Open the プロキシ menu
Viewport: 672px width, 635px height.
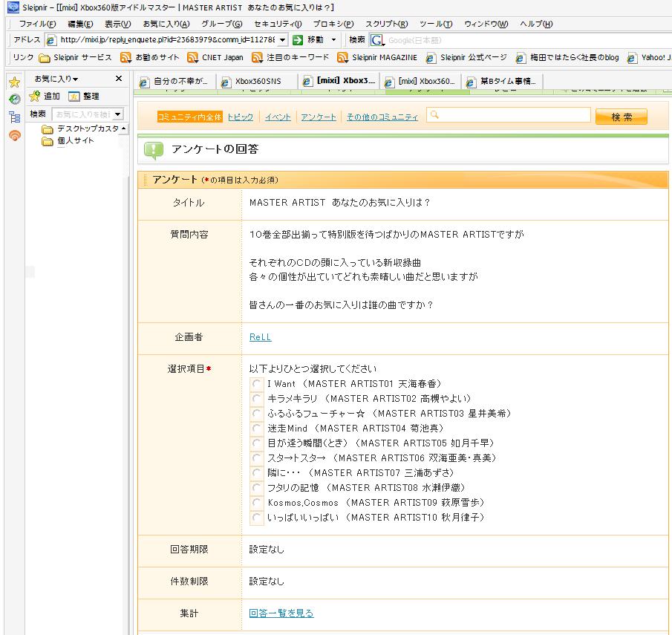pos(333,24)
